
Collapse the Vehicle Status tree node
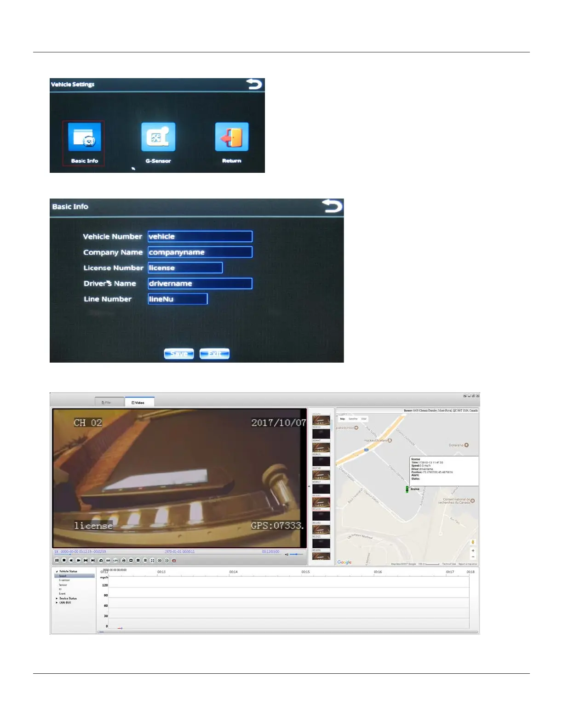(x=57, y=571)
